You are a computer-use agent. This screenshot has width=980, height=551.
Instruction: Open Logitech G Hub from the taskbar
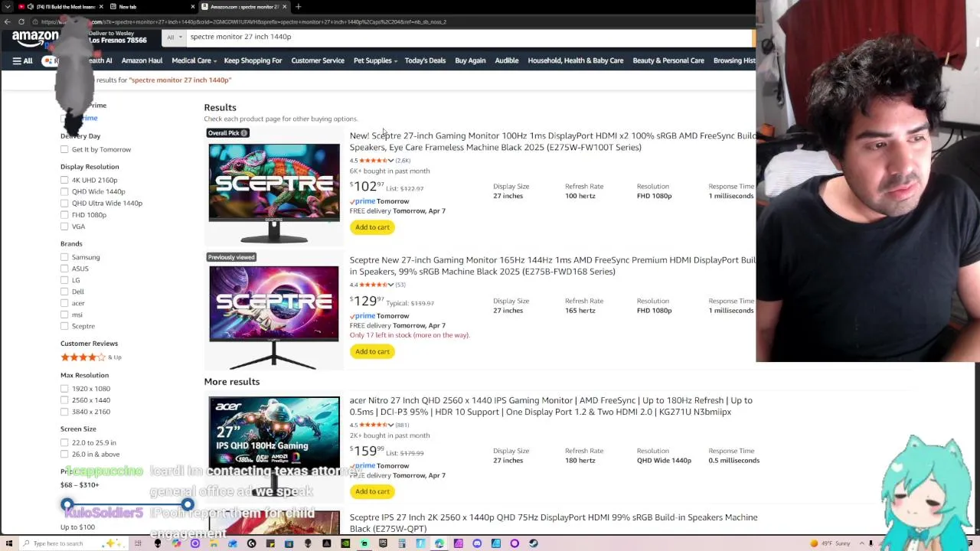point(251,543)
